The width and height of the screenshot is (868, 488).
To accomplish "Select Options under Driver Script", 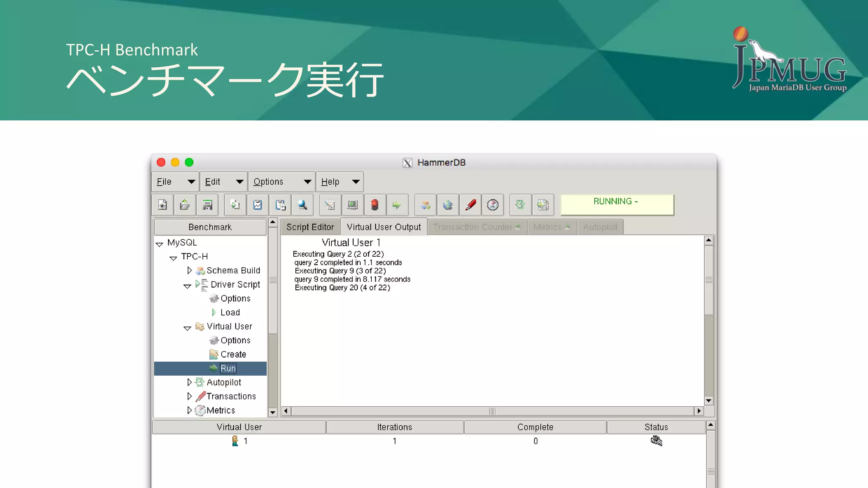I will click(x=235, y=298).
